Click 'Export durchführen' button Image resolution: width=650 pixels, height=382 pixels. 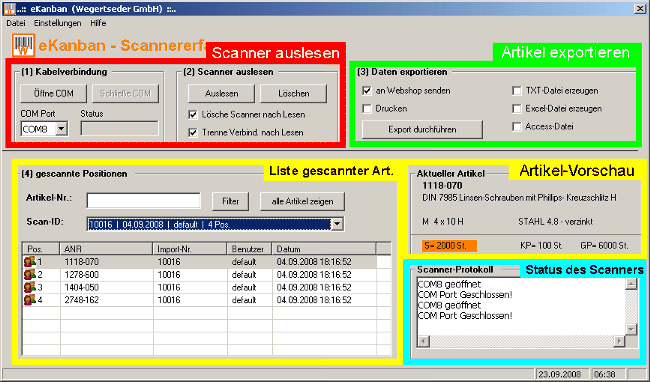point(422,130)
